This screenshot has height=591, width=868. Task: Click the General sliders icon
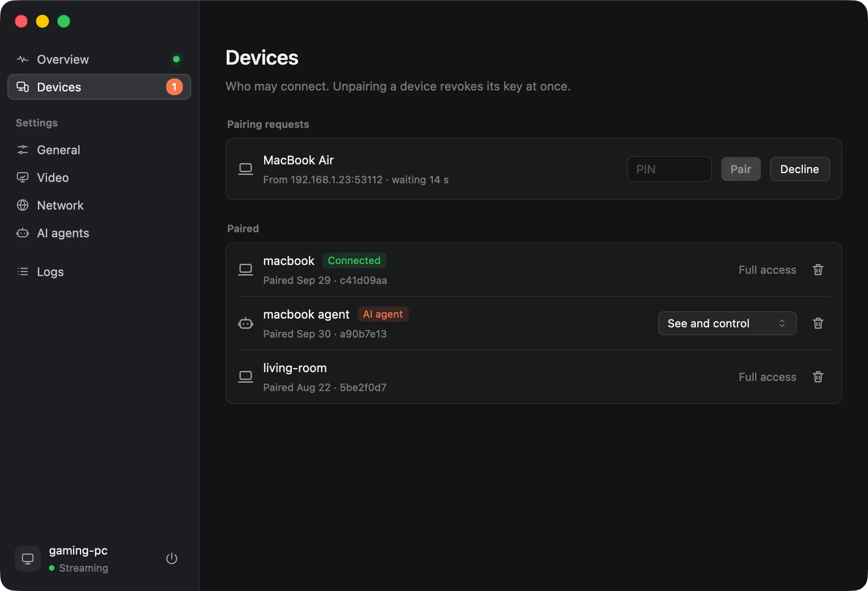(x=23, y=150)
